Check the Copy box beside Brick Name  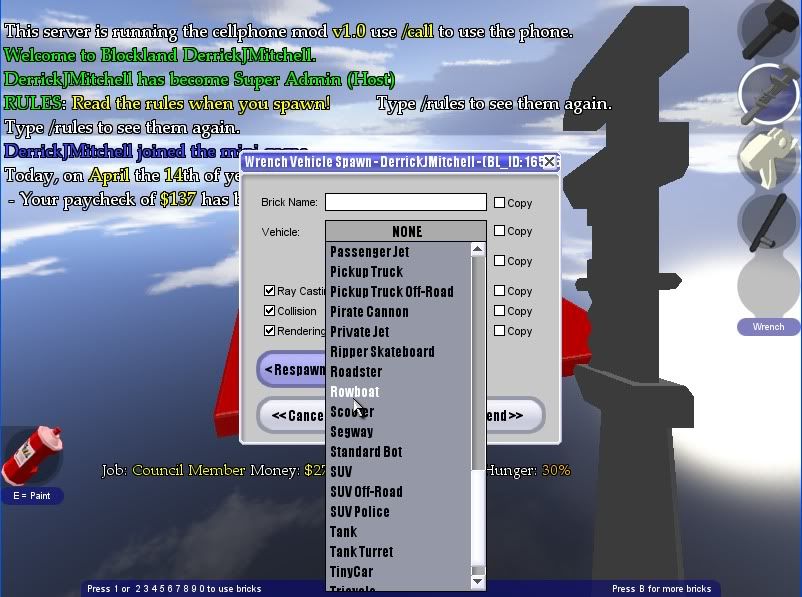[500, 203]
